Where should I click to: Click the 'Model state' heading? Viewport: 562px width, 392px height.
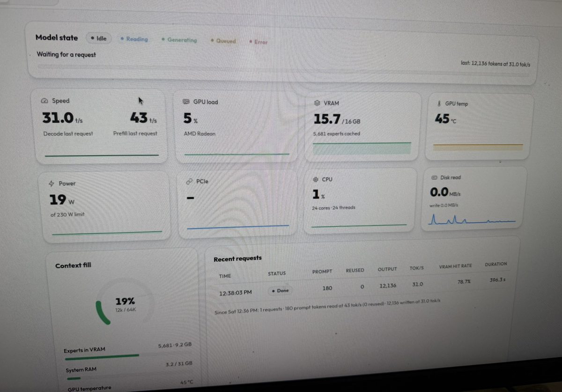coord(57,37)
